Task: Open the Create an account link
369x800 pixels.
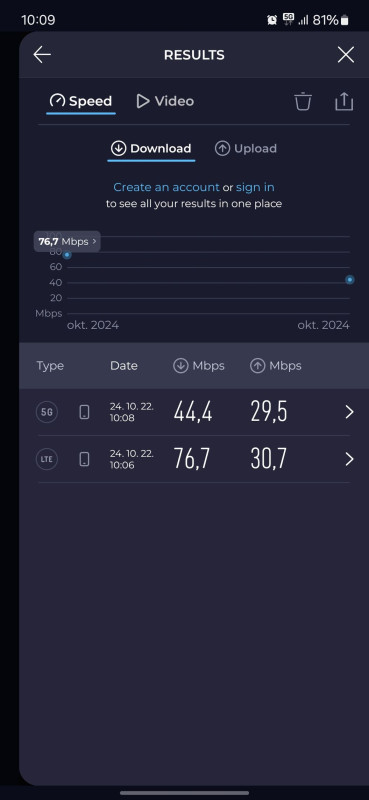Action: click(x=166, y=187)
